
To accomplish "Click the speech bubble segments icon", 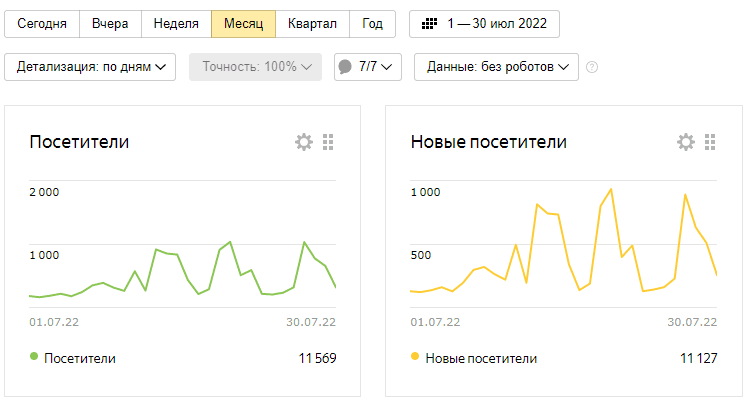I will pyautogui.click(x=345, y=67).
